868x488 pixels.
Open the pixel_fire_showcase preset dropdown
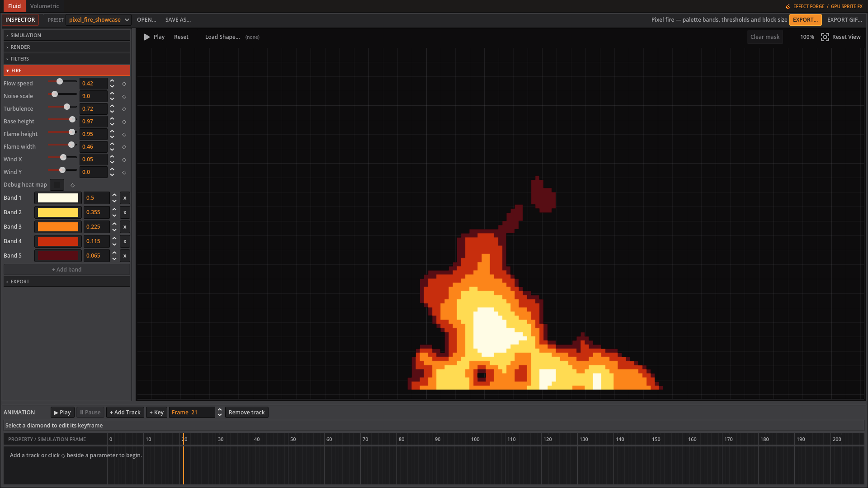(x=99, y=20)
